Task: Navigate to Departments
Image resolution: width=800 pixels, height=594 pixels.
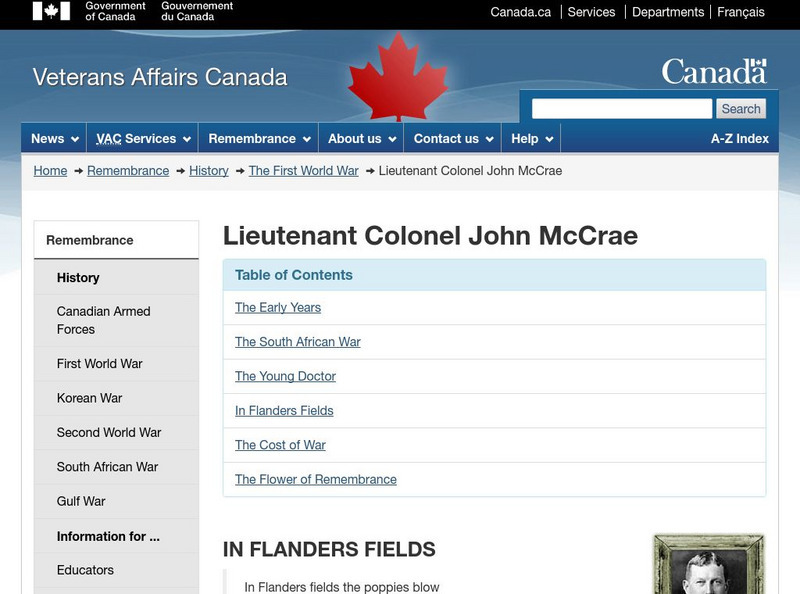Action: coord(669,12)
